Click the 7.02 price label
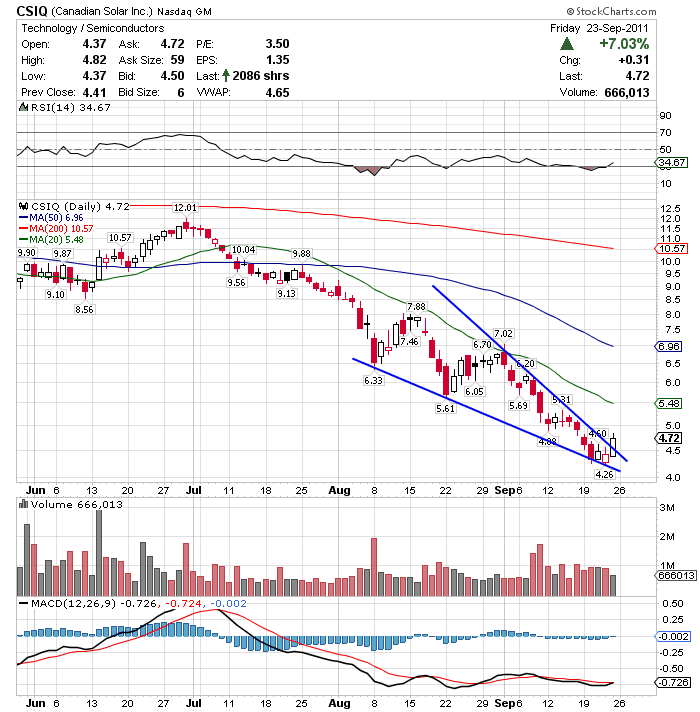Screen dimensions: 700x712 tap(503, 333)
